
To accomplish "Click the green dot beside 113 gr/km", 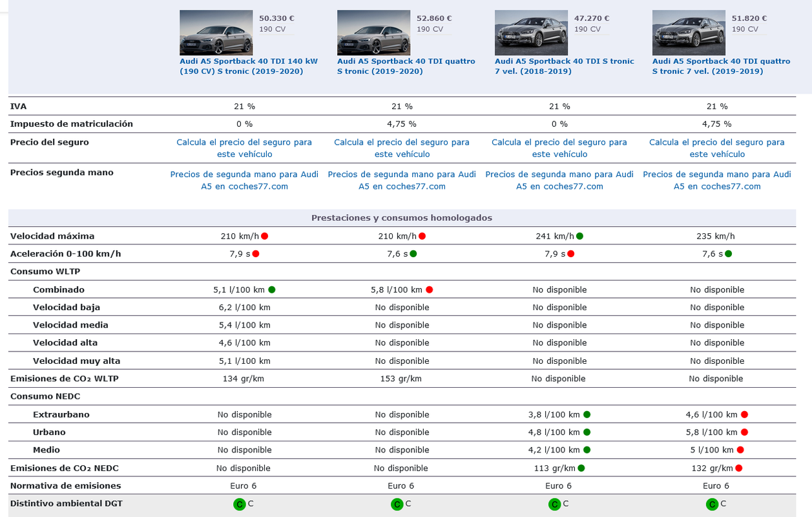I will tap(581, 468).
